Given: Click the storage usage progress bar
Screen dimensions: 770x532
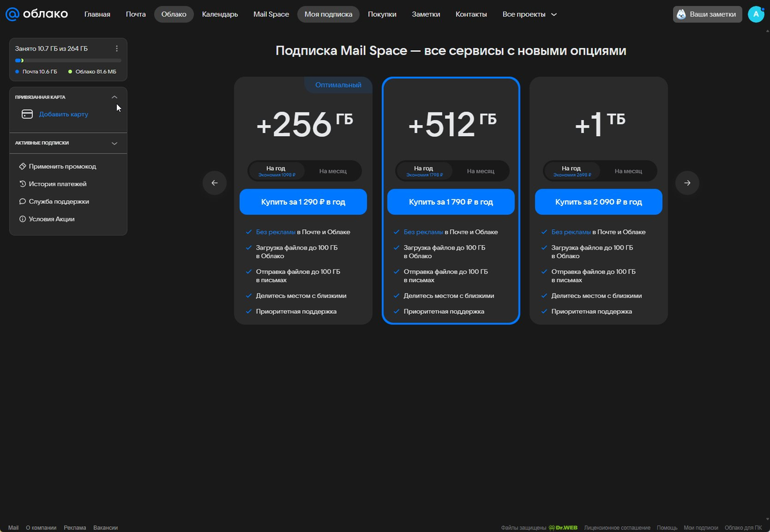Looking at the screenshot, I should [x=68, y=60].
